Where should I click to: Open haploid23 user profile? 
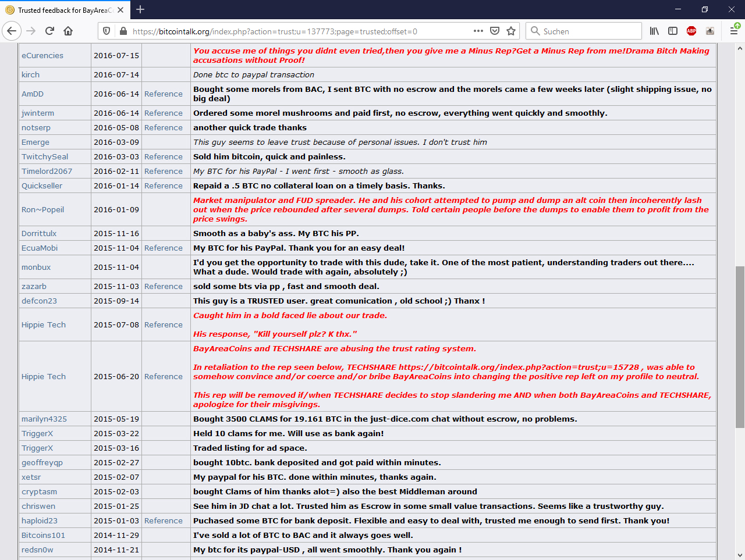coord(40,520)
